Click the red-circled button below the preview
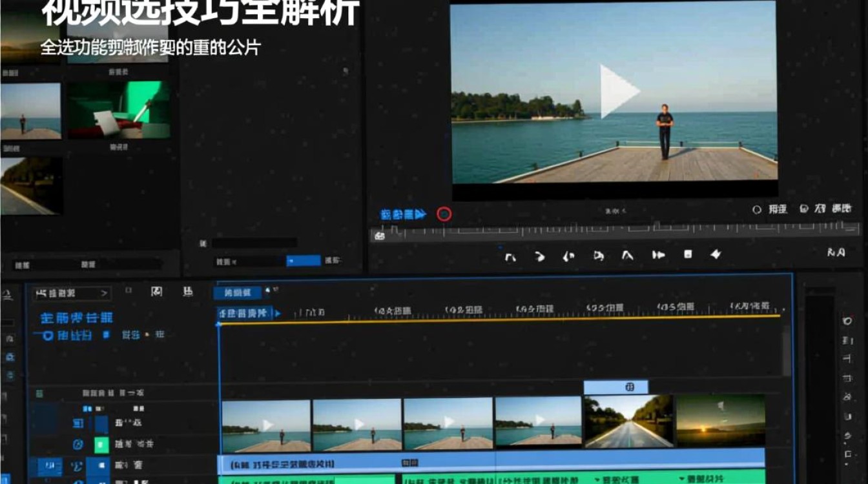Screen dimensions: 868x484 (x=444, y=214)
